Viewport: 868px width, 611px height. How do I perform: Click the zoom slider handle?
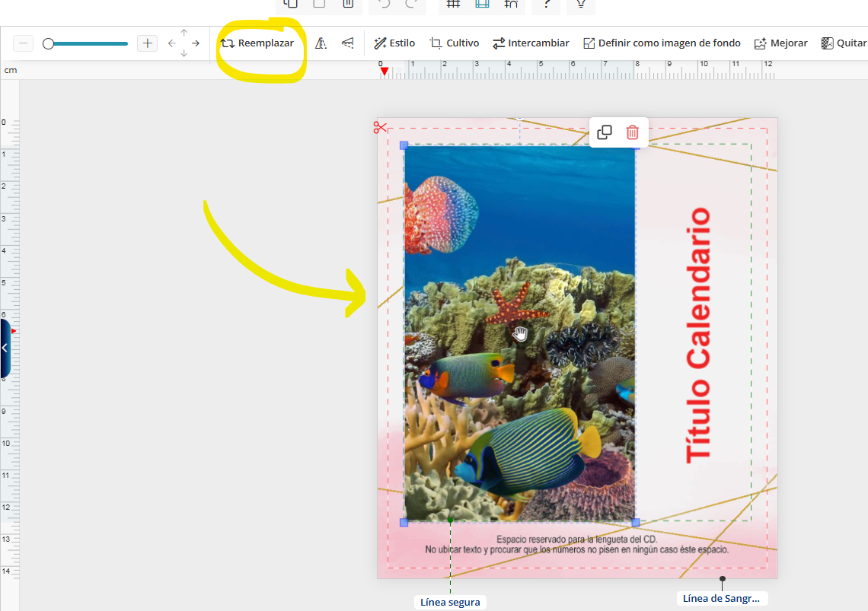coord(49,44)
